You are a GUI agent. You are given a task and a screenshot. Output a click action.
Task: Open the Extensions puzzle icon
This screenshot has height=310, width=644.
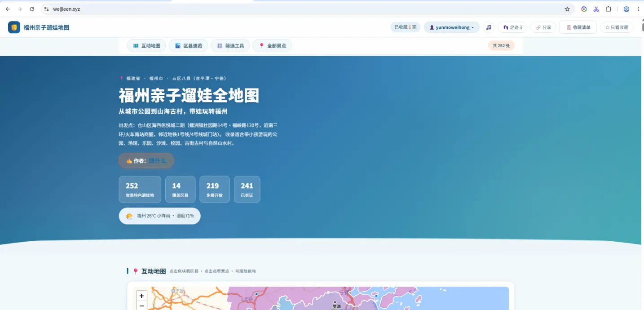point(609,9)
